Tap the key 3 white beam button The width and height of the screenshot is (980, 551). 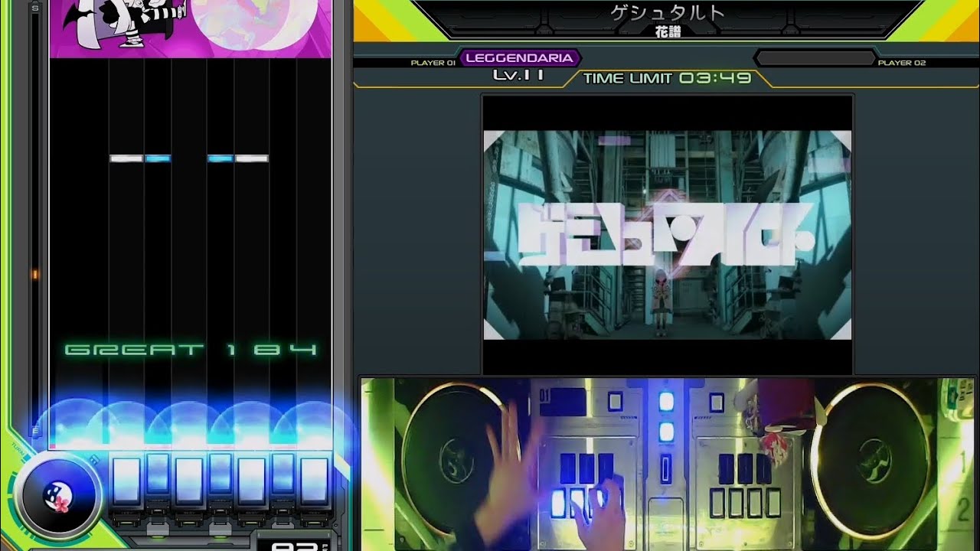point(188,481)
